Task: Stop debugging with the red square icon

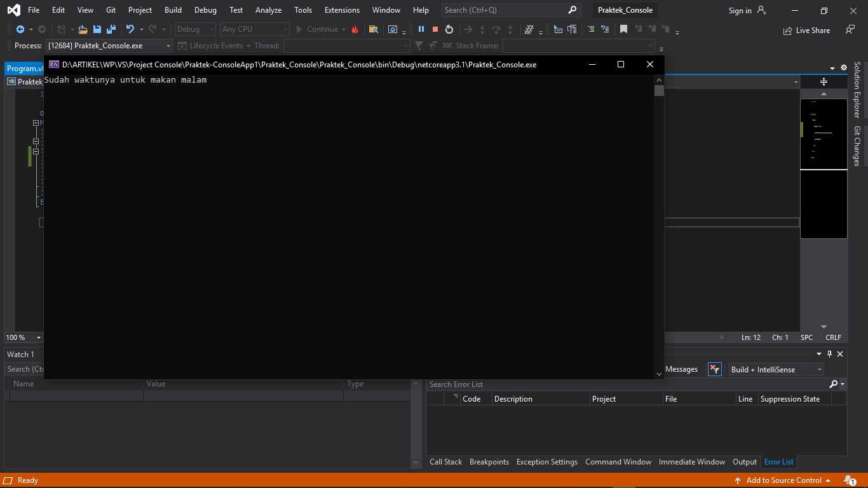Action: (435, 29)
